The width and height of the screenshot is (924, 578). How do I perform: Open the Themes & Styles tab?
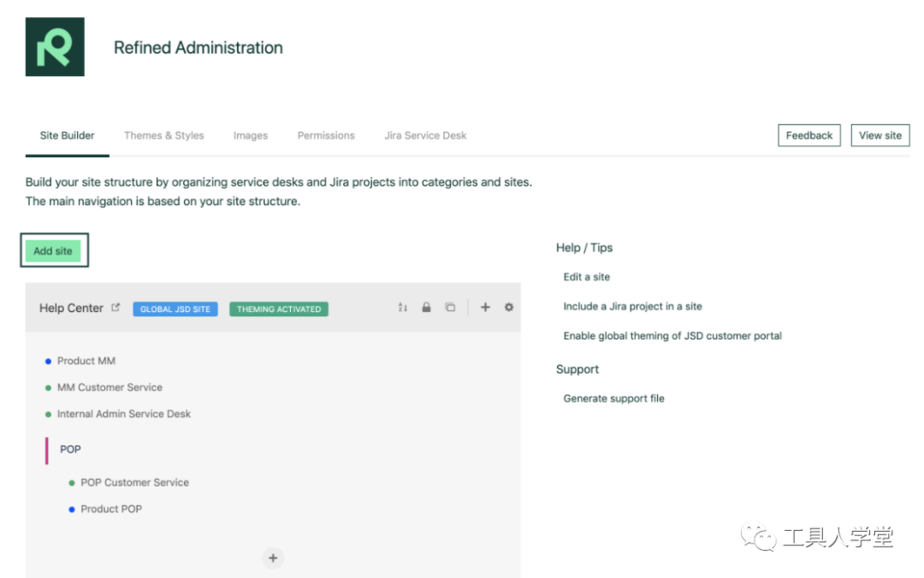(163, 135)
